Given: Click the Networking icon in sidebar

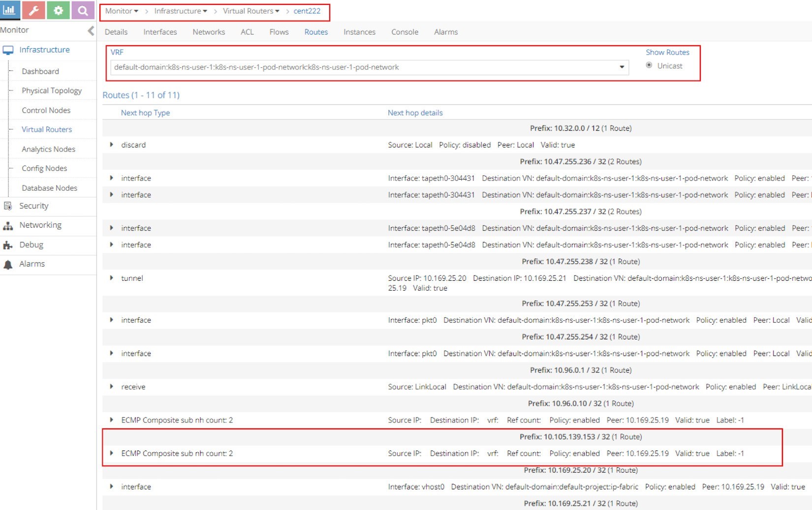Looking at the screenshot, I should coord(8,226).
